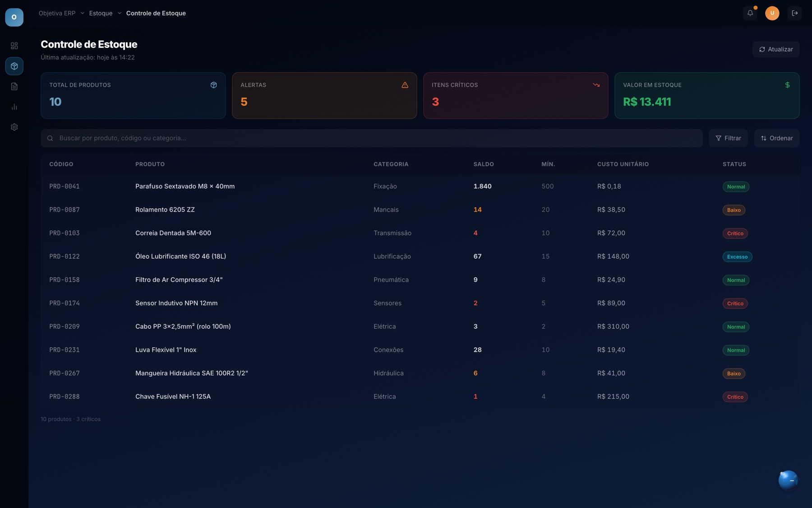Open the Filtrar filter dropdown
The height and width of the screenshot is (508, 812).
[728, 138]
